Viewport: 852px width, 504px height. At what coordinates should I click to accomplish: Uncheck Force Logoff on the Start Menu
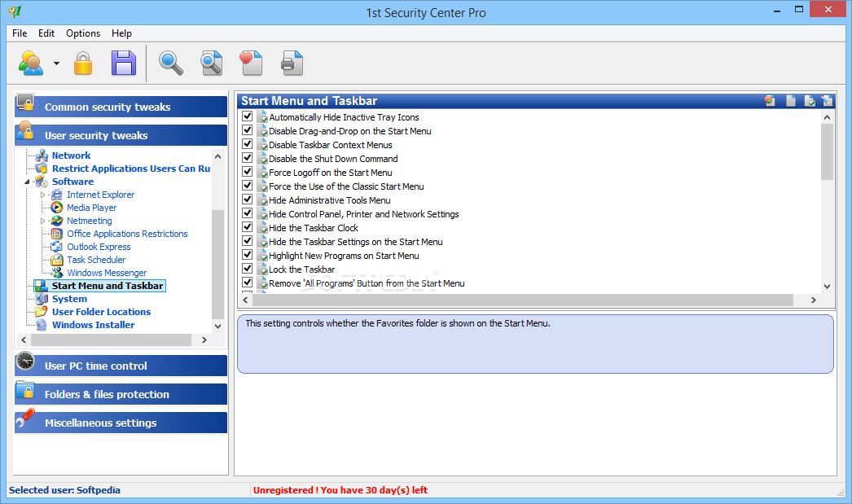coord(248,172)
